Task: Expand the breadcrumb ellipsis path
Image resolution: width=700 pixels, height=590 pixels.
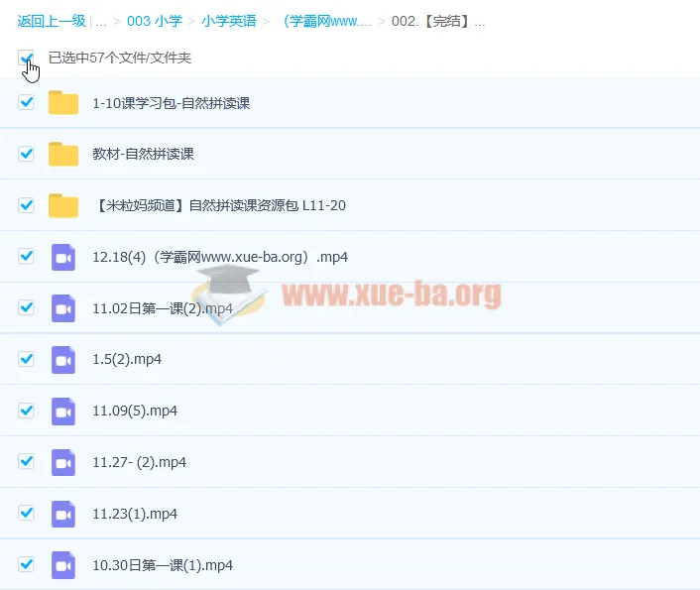Action: click(101, 21)
